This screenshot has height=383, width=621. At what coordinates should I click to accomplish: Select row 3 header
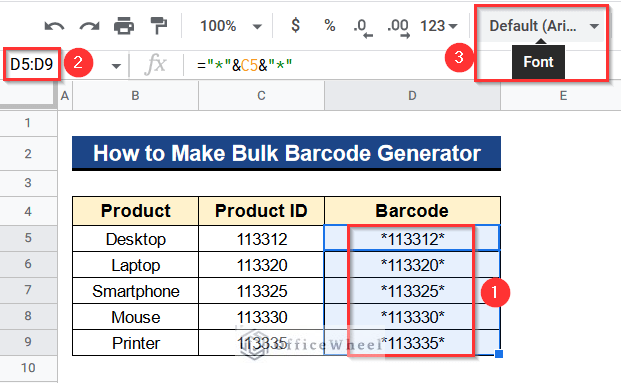click(x=28, y=183)
